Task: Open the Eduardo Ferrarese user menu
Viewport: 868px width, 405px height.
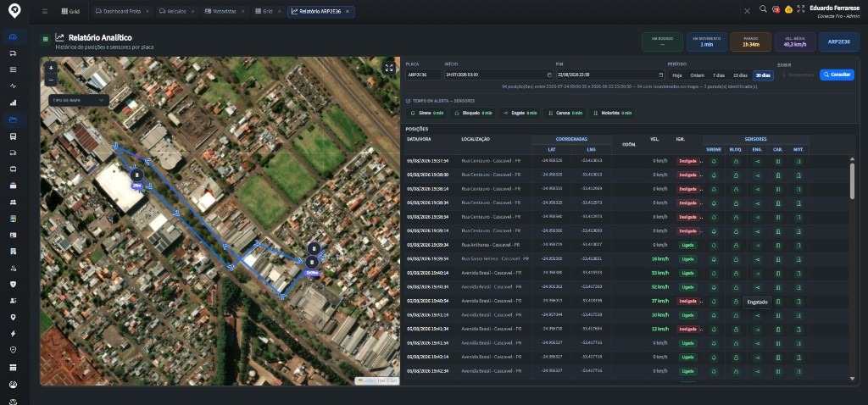Action: tap(834, 11)
